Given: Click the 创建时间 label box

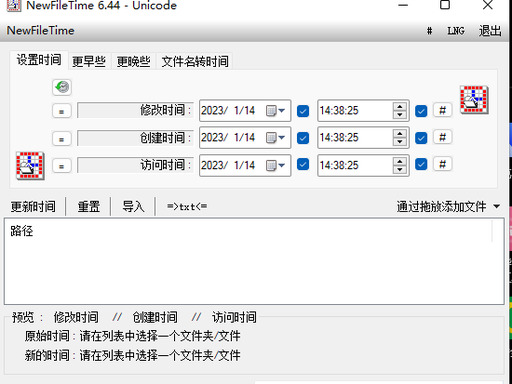Looking at the screenshot, I should click(135, 138).
